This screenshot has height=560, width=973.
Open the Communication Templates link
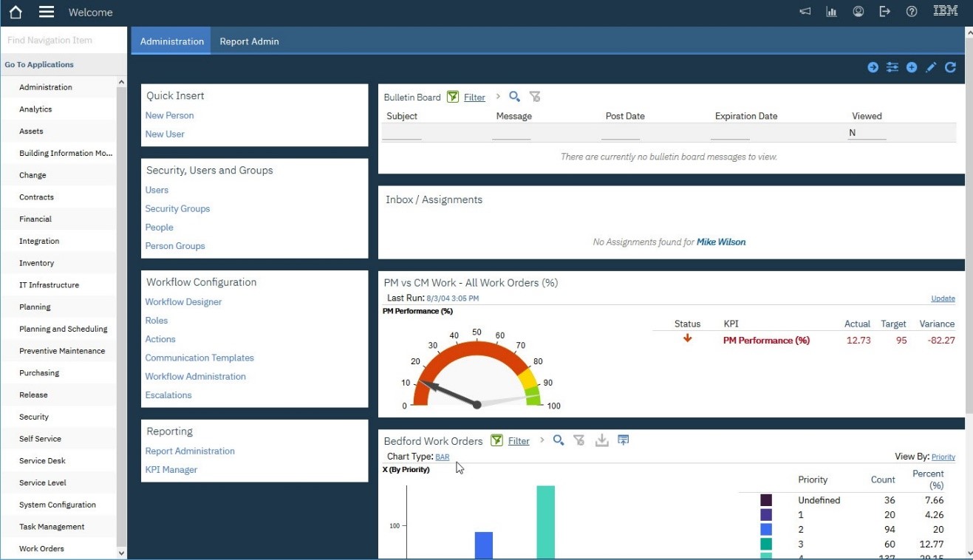[x=199, y=358]
